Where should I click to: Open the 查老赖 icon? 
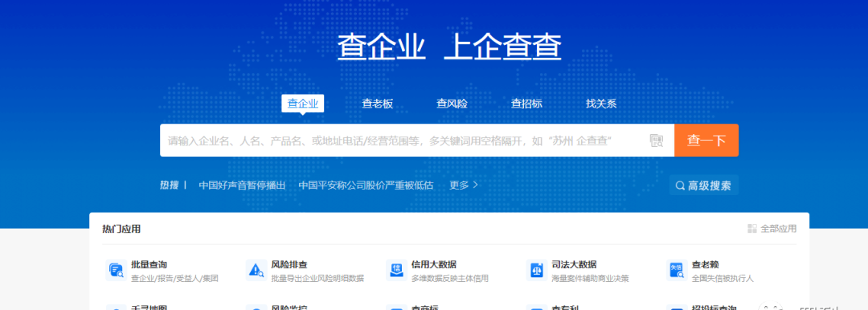click(677, 270)
